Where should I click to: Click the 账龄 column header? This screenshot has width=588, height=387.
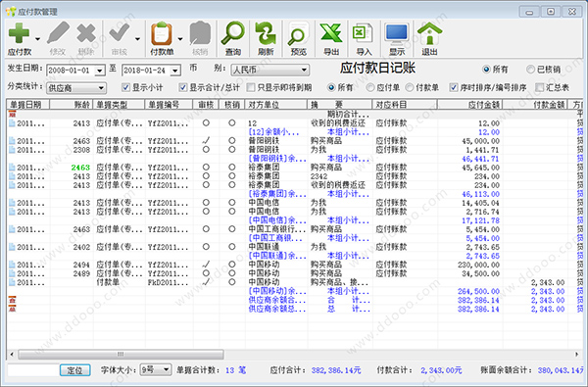(x=71, y=105)
